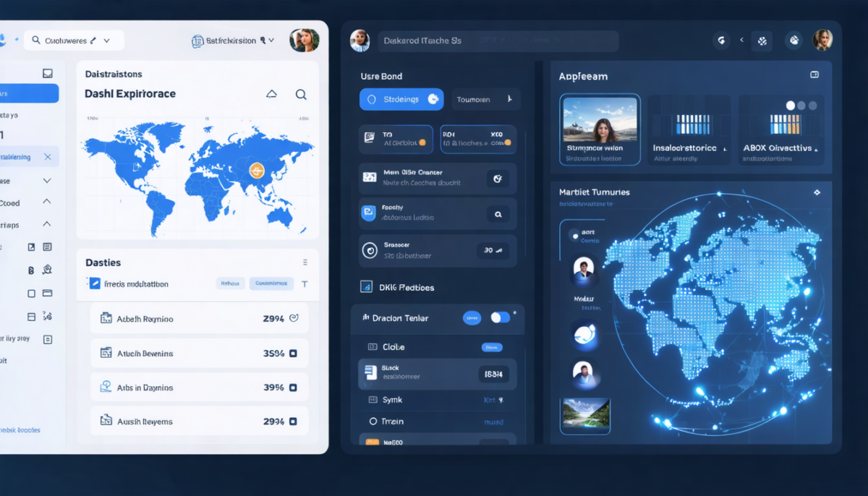Open user profile avatar in light dashboard header

pyautogui.click(x=304, y=40)
